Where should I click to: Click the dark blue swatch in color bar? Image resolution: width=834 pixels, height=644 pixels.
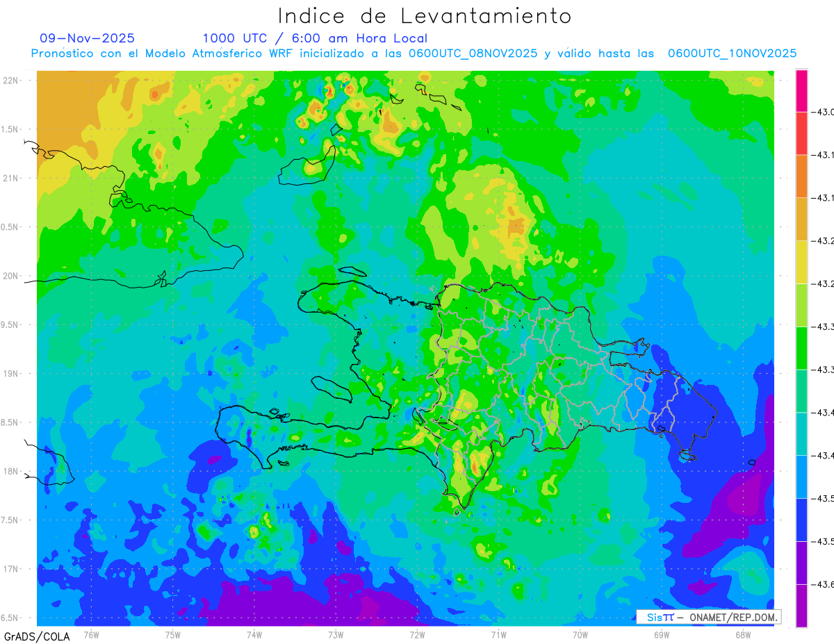pos(801,520)
